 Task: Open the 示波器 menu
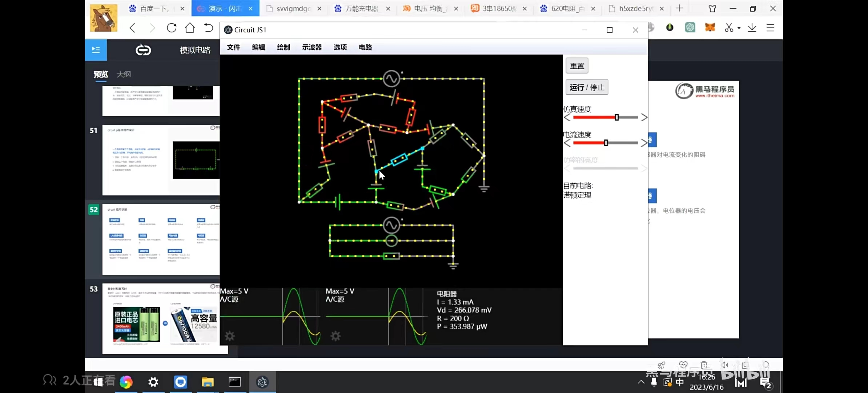[x=312, y=47]
